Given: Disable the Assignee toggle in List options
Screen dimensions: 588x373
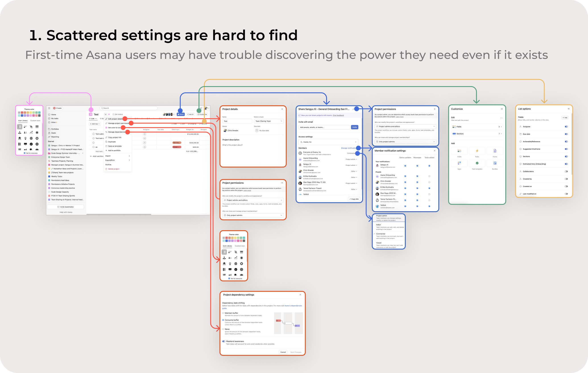Looking at the screenshot, I should (567, 126).
